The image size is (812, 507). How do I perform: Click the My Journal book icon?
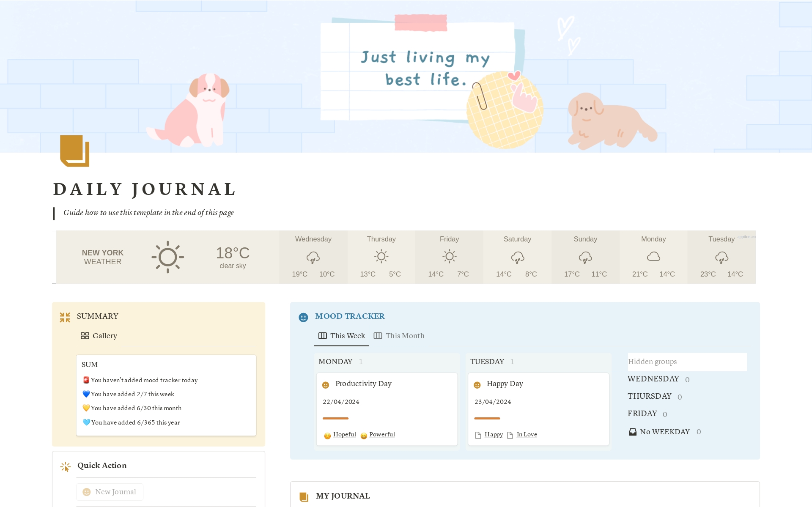tap(304, 496)
